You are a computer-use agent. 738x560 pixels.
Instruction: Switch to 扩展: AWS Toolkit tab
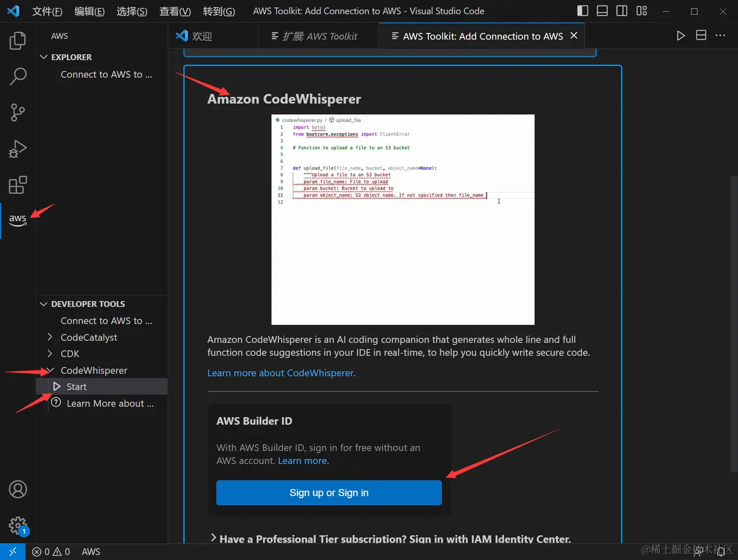pyautogui.click(x=319, y=36)
